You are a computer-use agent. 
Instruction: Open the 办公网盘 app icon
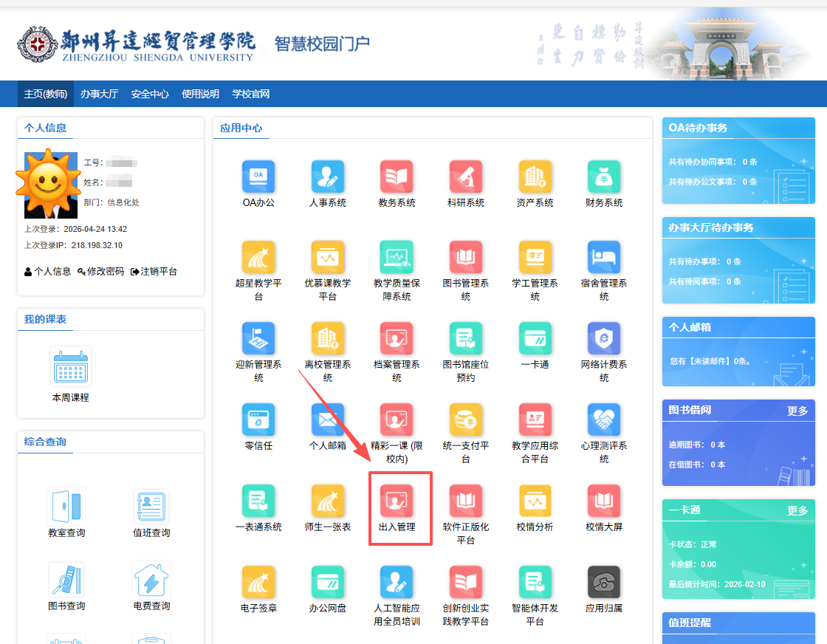(327, 582)
